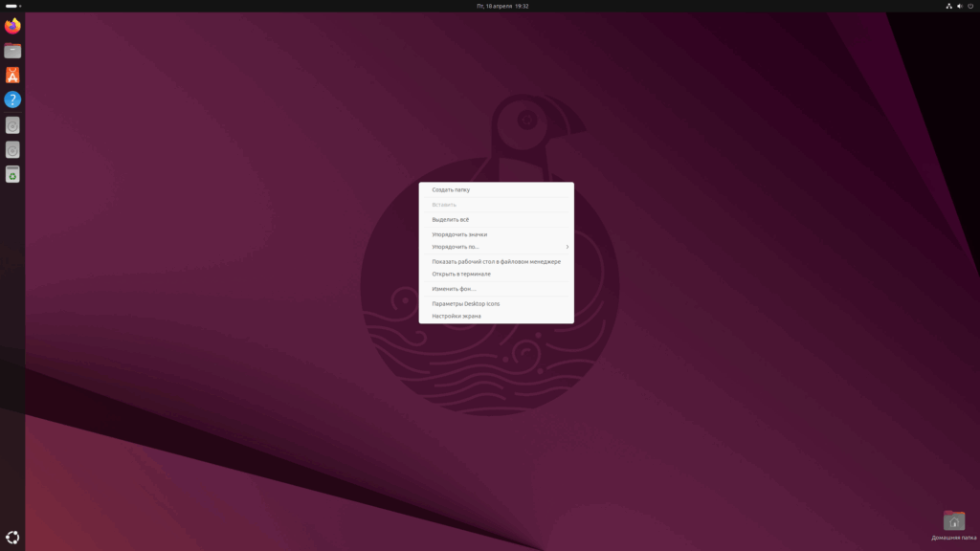Open the orange App Center dock icon

(12, 75)
